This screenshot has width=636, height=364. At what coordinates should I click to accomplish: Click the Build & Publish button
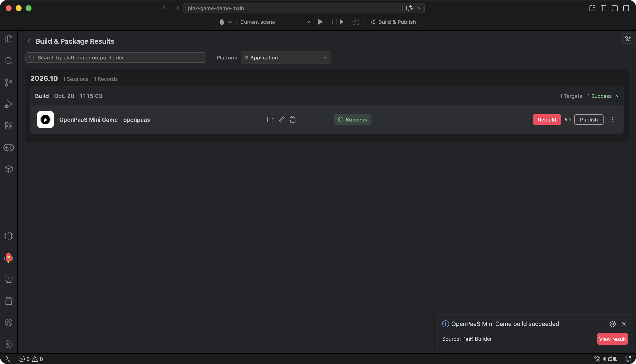393,22
